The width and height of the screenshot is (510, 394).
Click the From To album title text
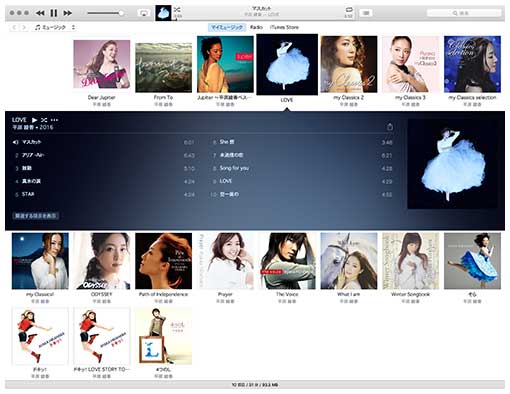pyautogui.click(x=163, y=97)
